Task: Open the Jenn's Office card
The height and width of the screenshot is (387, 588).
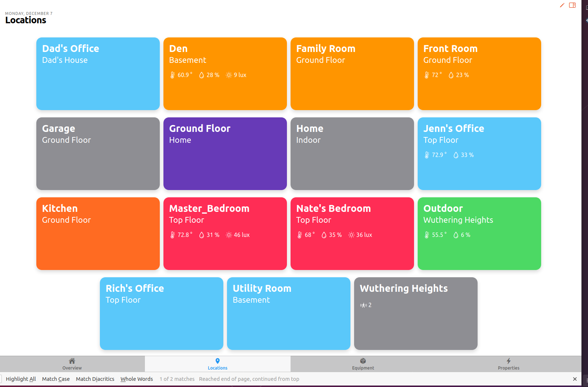Action: tap(479, 154)
